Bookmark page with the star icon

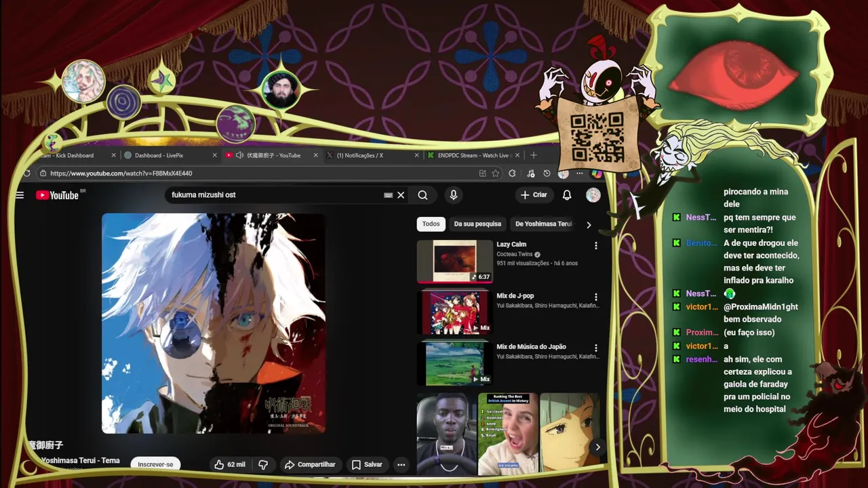[496, 174]
